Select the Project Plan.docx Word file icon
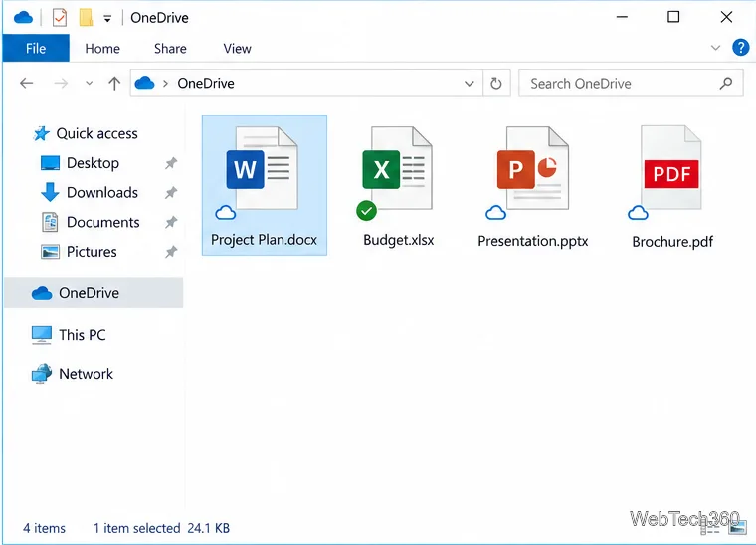Screen dimensions: 756x545 263,168
